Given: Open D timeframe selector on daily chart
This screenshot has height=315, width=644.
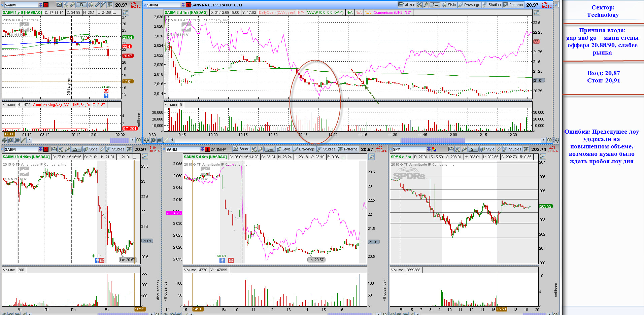Looking at the screenshot, I should 81,5.
